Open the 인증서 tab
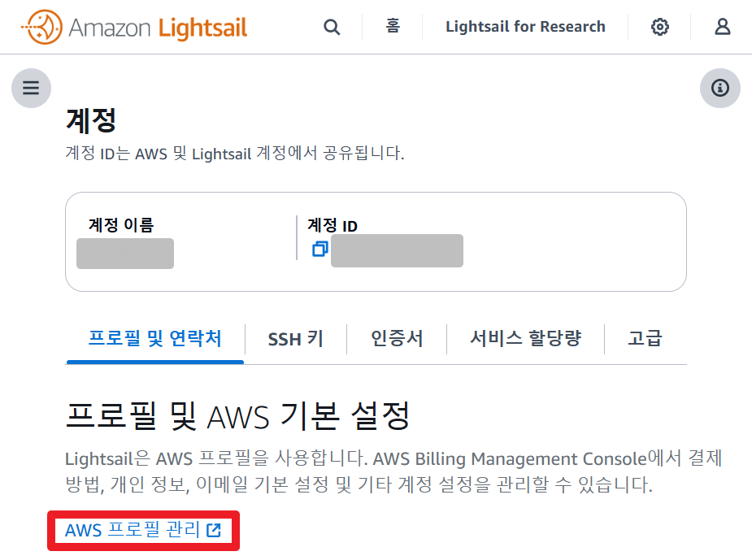The width and height of the screenshot is (752, 560). (x=397, y=338)
